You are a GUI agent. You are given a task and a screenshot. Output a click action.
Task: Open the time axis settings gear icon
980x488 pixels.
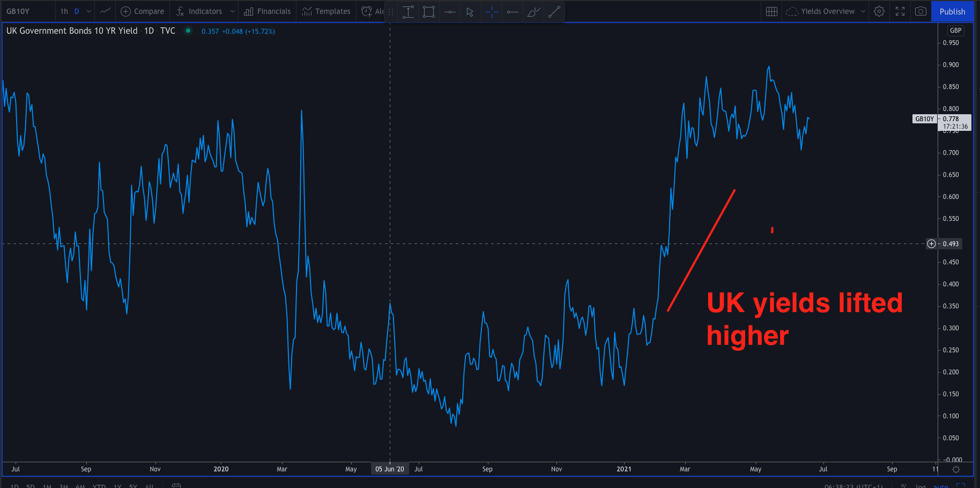click(956, 469)
